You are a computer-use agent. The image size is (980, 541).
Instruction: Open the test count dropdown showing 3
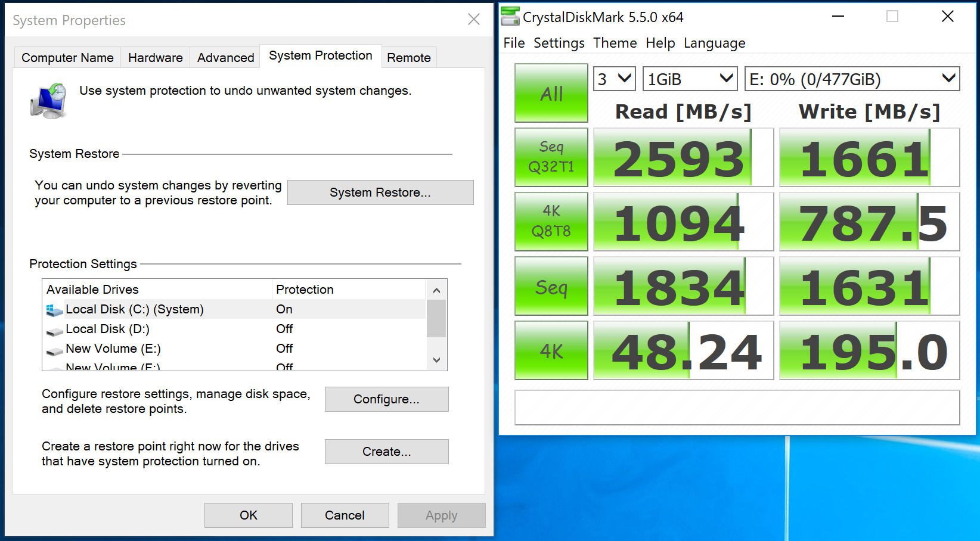[614, 79]
